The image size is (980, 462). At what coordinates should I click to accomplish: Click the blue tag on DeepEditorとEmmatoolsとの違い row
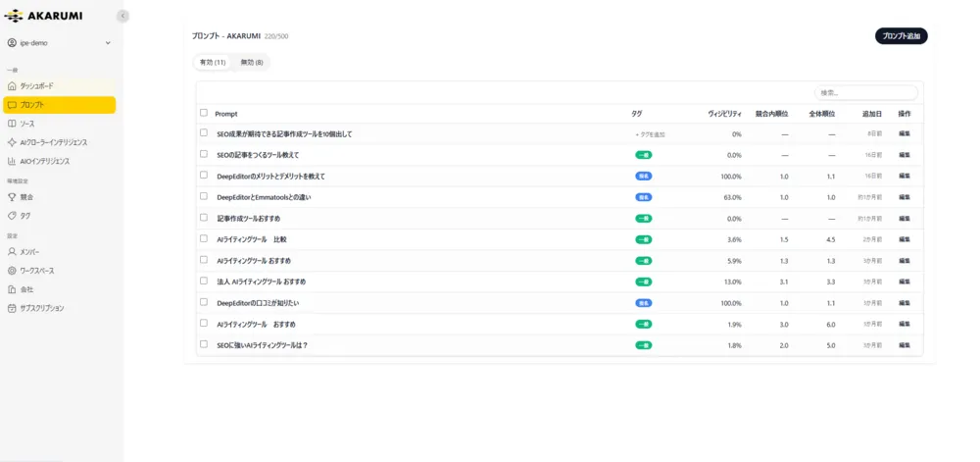[x=644, y=197]
